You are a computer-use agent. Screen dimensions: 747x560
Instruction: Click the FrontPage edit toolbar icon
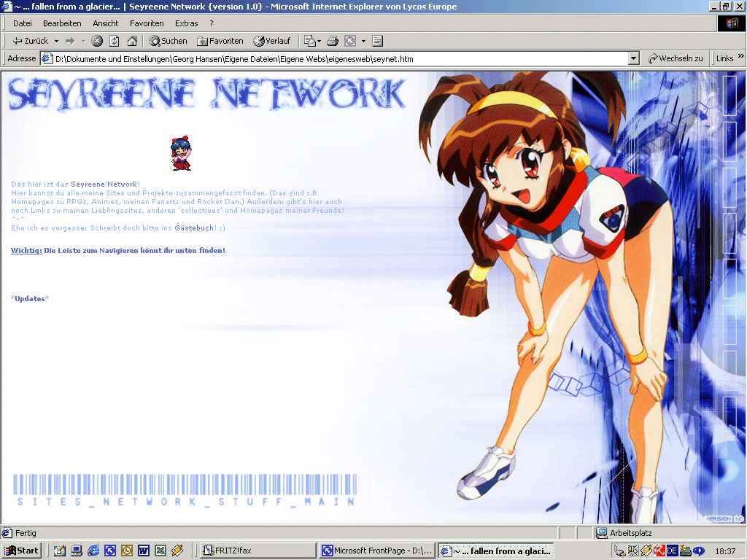pyautogui.click(x=350, y=41)
